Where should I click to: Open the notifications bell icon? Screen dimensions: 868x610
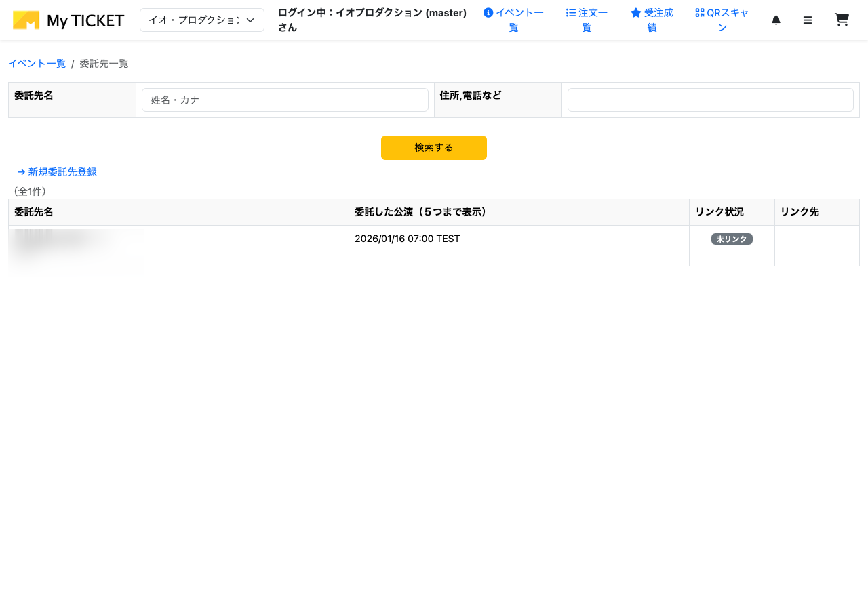pyautogui.click(x=776, y=20)
